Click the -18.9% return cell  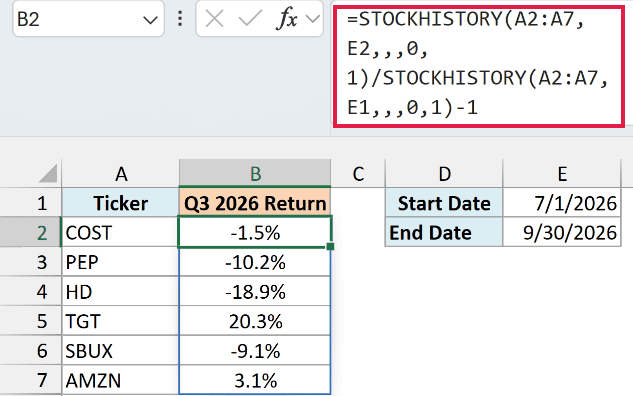click(255, 291)
